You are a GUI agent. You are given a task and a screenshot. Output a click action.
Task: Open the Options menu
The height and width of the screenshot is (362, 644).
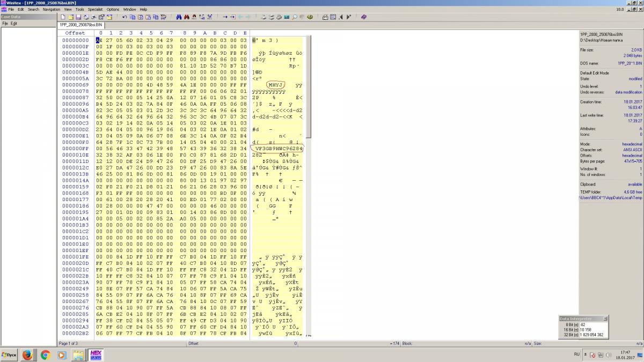[113, 9]
